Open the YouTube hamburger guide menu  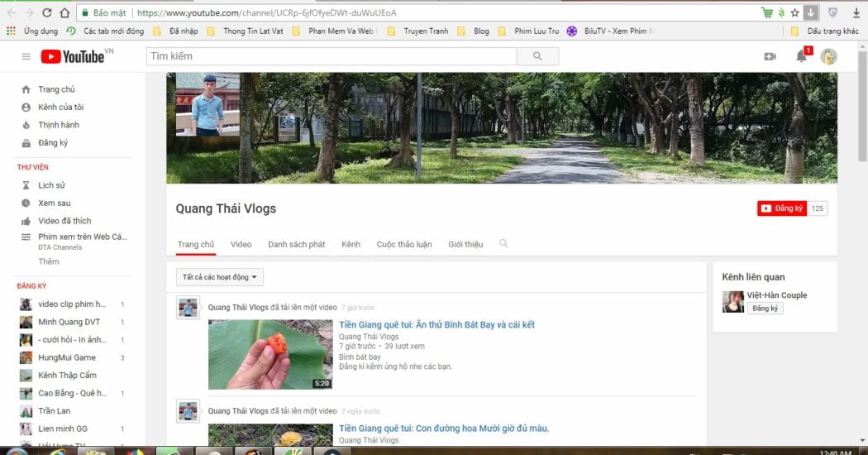26,56
